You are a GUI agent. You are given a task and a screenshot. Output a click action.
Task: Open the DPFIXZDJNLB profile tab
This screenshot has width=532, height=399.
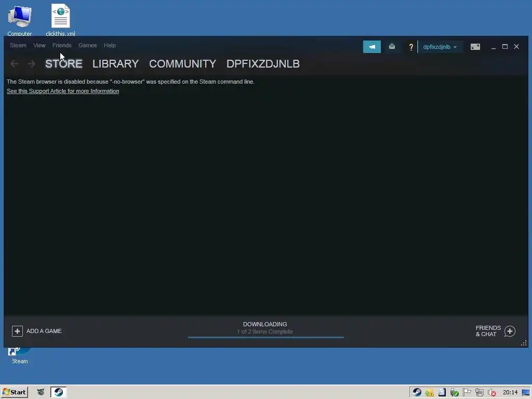click(x=263, y=64)
